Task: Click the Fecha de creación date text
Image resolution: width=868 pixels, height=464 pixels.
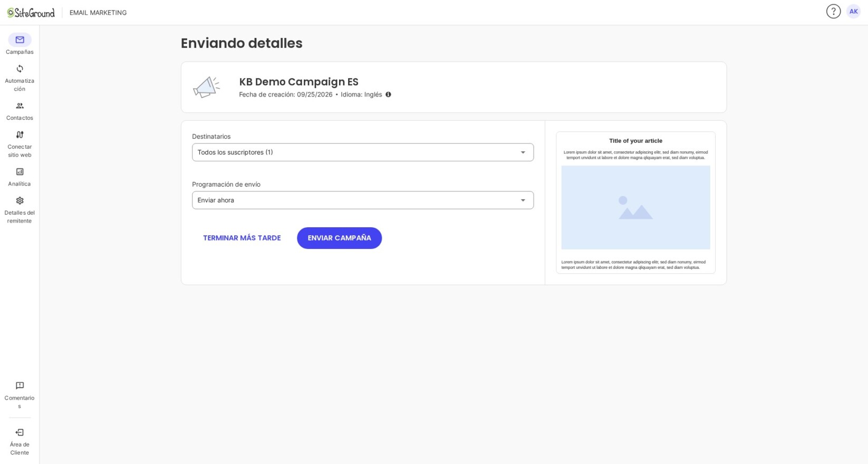Action: (x=286, y=94)
